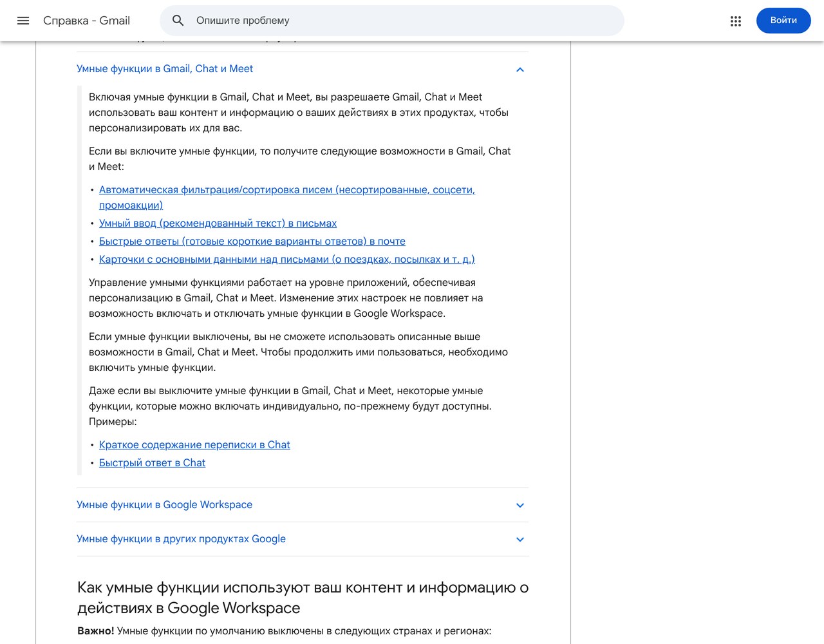Click the bold Важно! text
Viewport: 824px width, 644px height.
[96, 631]
